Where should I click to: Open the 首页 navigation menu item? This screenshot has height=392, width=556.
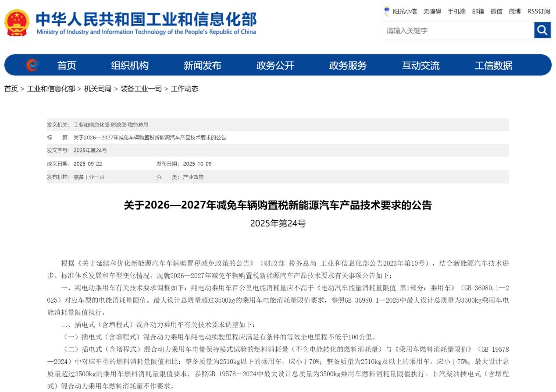tap(67, 66)
